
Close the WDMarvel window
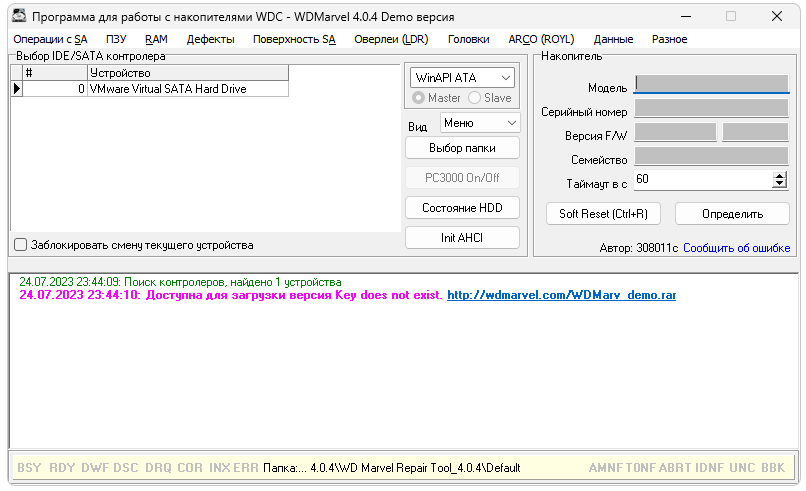tap(777, 16)
